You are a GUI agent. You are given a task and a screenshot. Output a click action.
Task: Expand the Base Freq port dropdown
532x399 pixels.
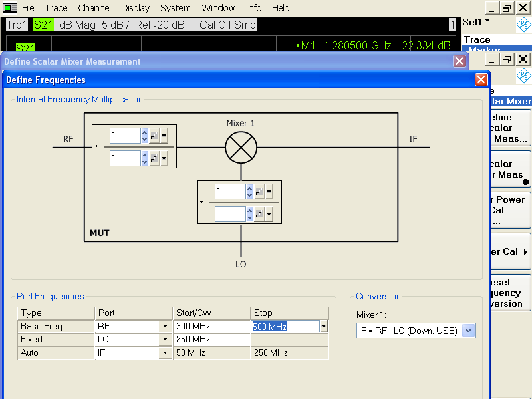[x=164, y=327]
